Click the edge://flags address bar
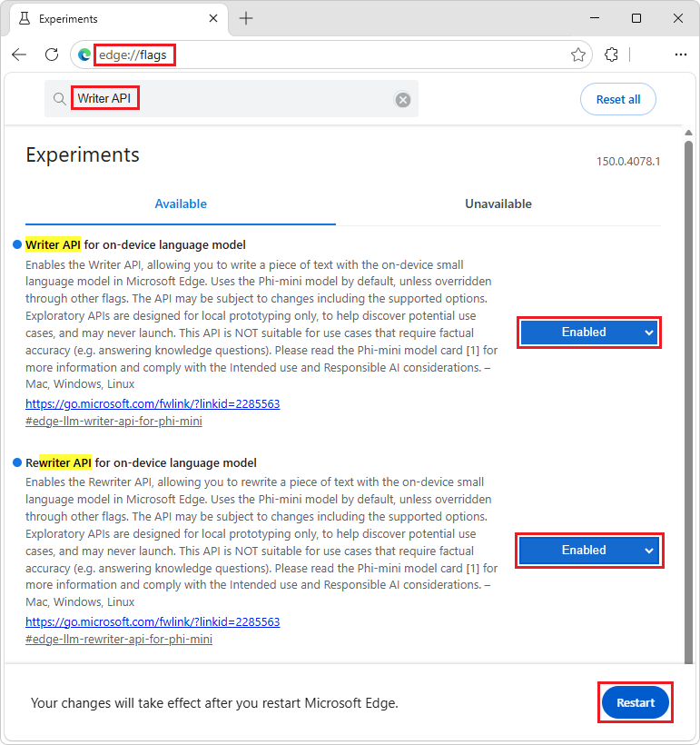This screenshot has height=745, width=700. [331, 55]
